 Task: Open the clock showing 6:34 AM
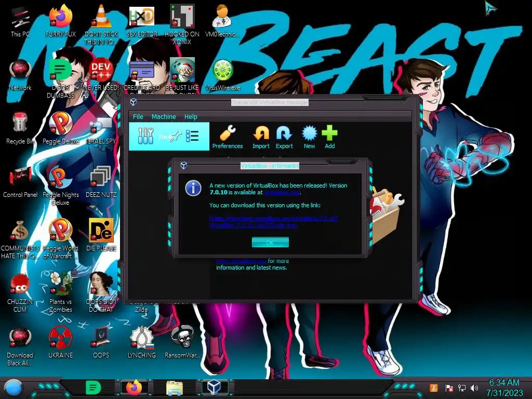[504, 388]
